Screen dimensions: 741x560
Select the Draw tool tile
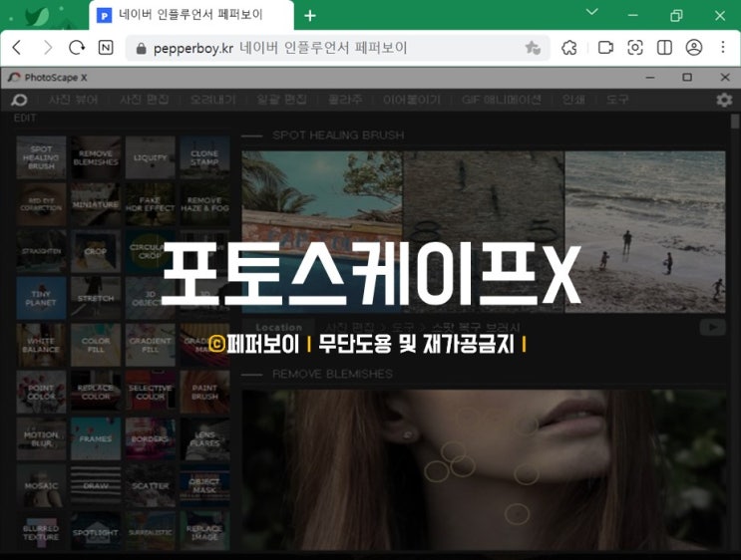[96, 485]
